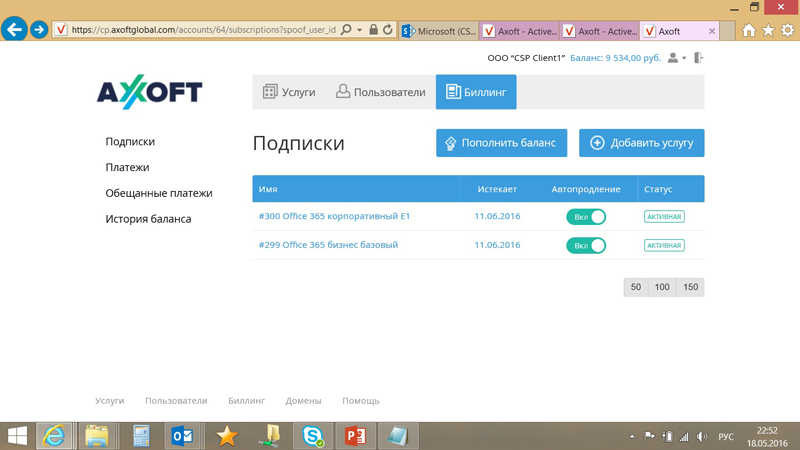Open the Windows Start button
The width and height of the screenshot is (800, 450).
[x=17, y=436]
